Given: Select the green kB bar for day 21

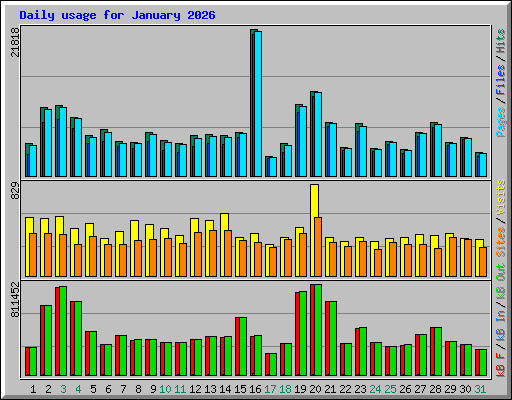Looking at the screenshot, I should 333,339.
